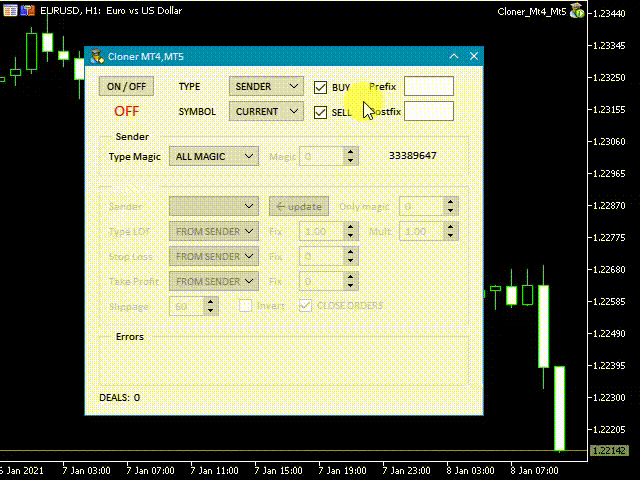Increase Only magic value with up arrow

450,202
